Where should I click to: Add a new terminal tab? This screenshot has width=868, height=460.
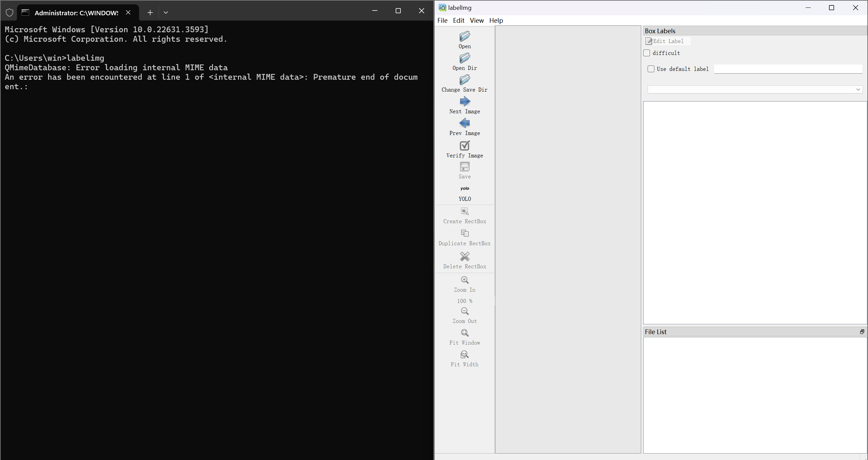(150, 13)
